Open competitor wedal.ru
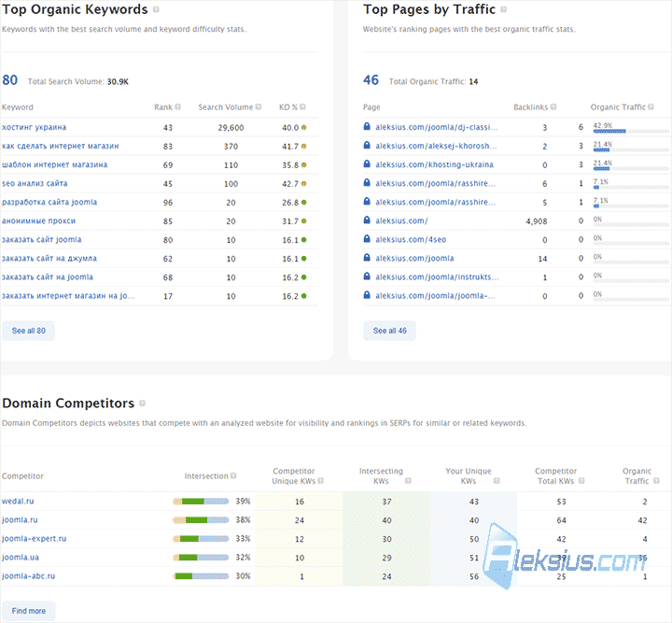This screenshot has width=672, height=623. tap(18, 502)
